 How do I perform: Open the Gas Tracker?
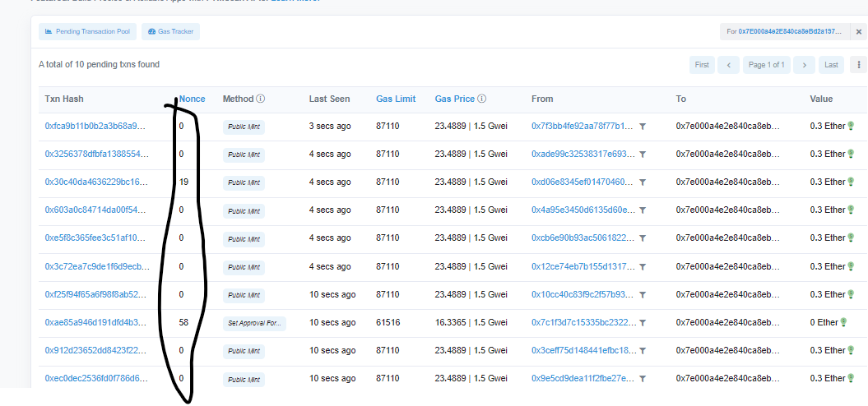[170, 31]
